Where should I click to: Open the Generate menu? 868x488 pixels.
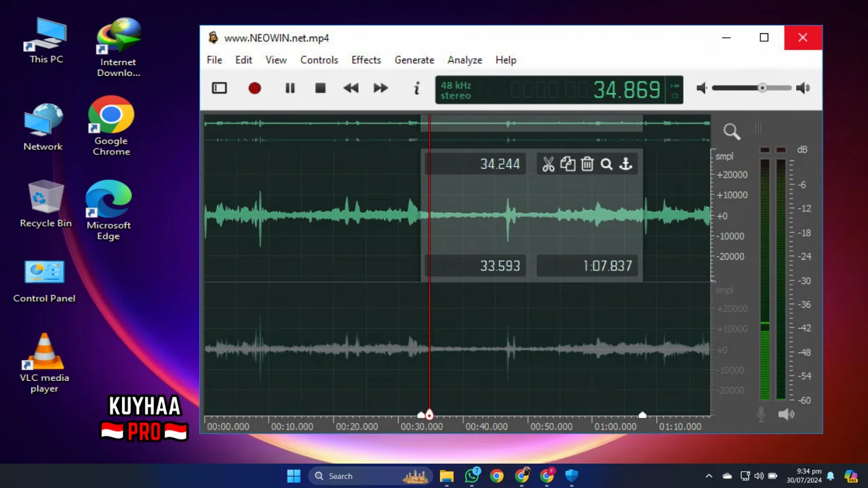(414, 60)
